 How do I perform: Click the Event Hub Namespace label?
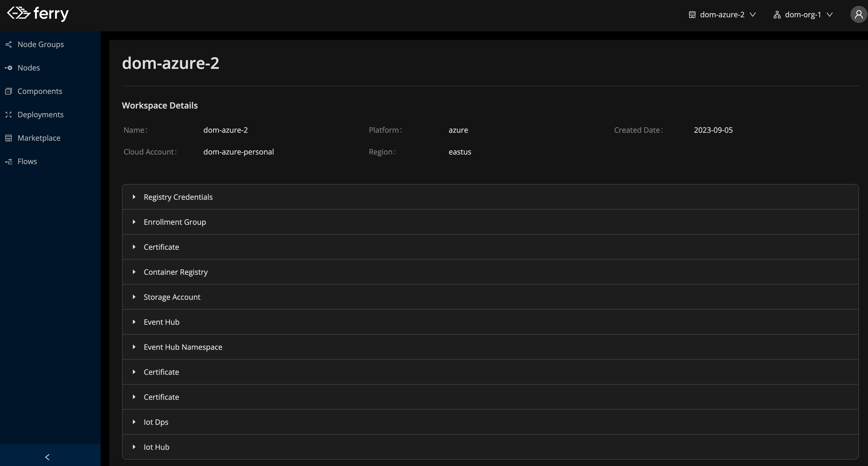click(183, 347)
